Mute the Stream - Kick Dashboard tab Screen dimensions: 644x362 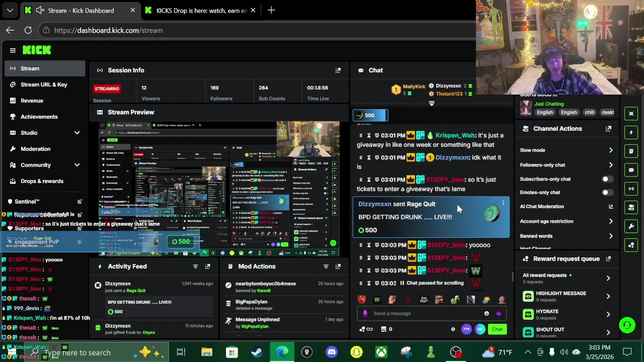[40, 10]
